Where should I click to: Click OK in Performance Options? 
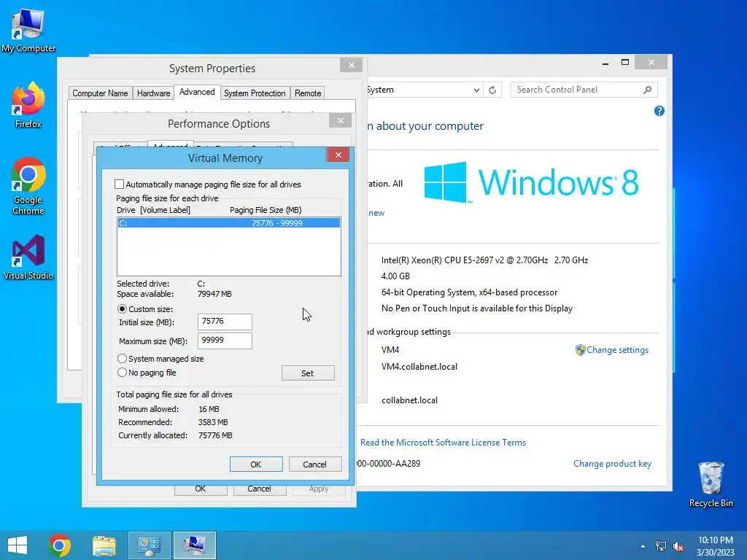point(200,489)
